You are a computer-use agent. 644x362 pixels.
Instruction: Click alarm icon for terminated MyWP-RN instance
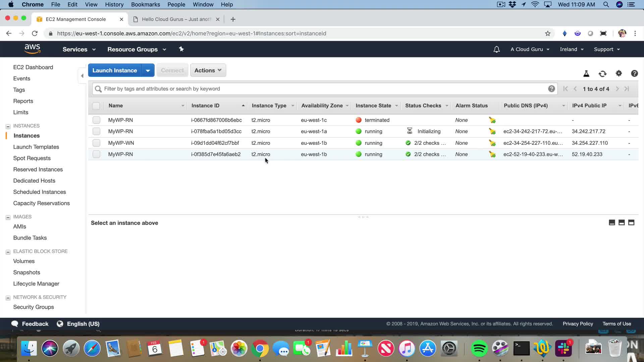[x=492, y=120]
